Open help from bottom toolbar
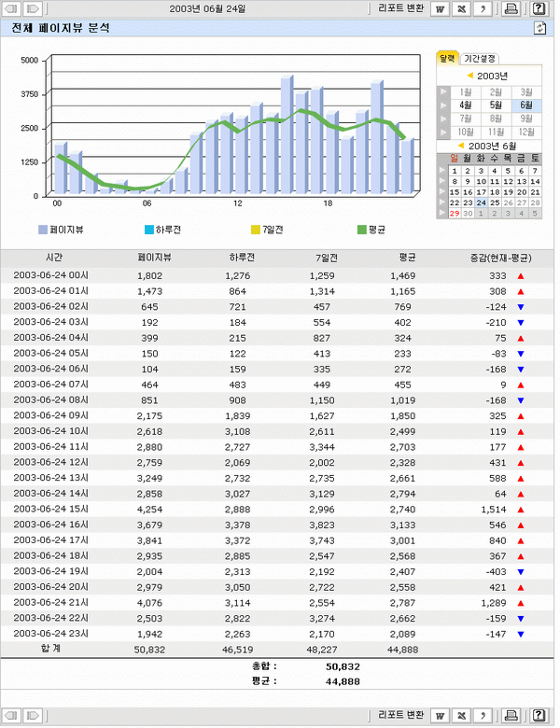Image resolution: width=560 pixels, height=728 pixels. pos(539,715)
